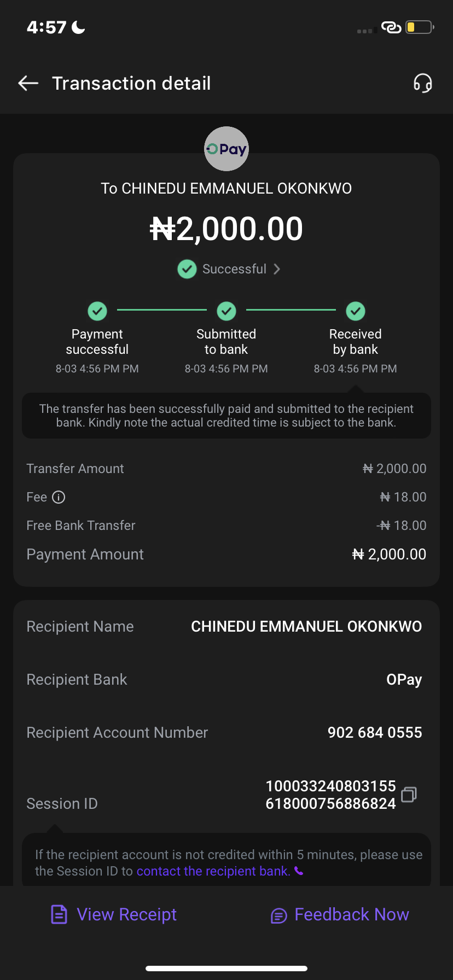Tap the recipient account number 902 684 0555
Viewport: 453px width, 980px height.
(x=375, y=733)
